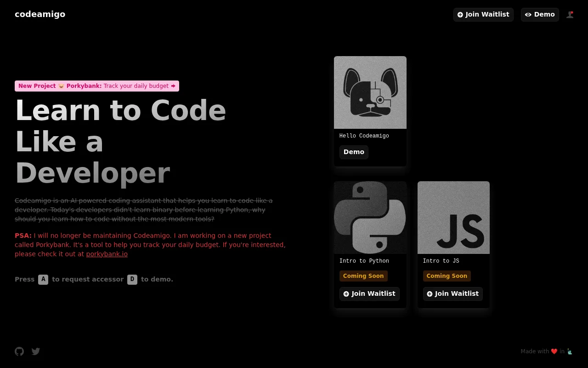Image resolution: width=588 pixels, height=368 pixels.
Task: Launch Demo in the Hello Codeamigo card
Action: 354,152
